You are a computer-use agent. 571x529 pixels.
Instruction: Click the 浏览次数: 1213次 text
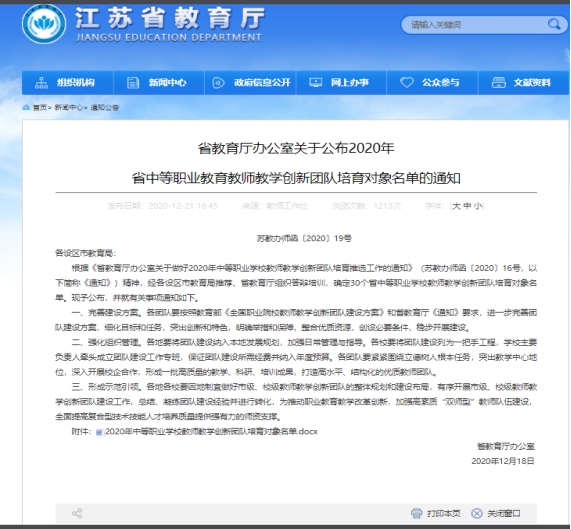pos(366,206)
